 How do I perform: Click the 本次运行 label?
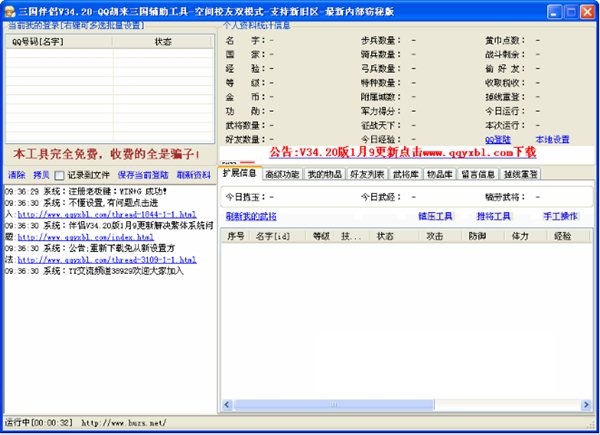click(505, 125)
